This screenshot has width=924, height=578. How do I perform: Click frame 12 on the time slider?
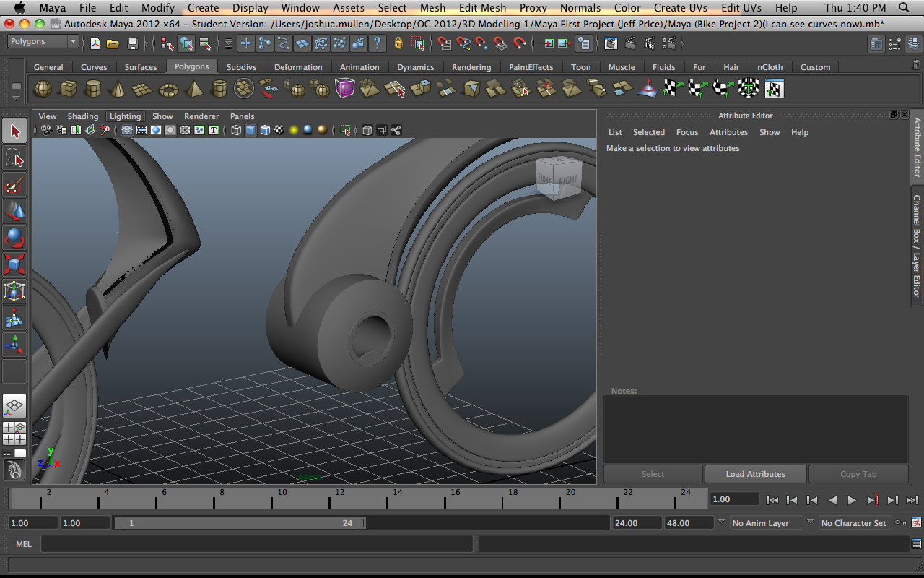point(341,499)
